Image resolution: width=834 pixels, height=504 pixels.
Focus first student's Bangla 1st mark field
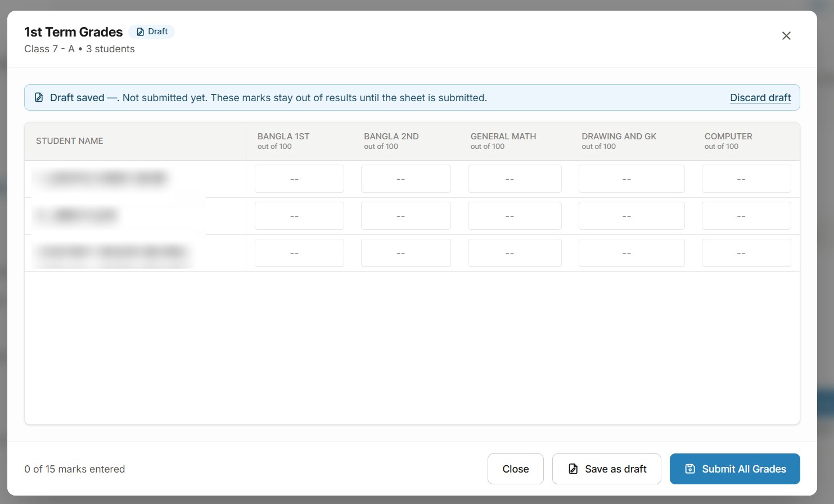coord(299,179)
